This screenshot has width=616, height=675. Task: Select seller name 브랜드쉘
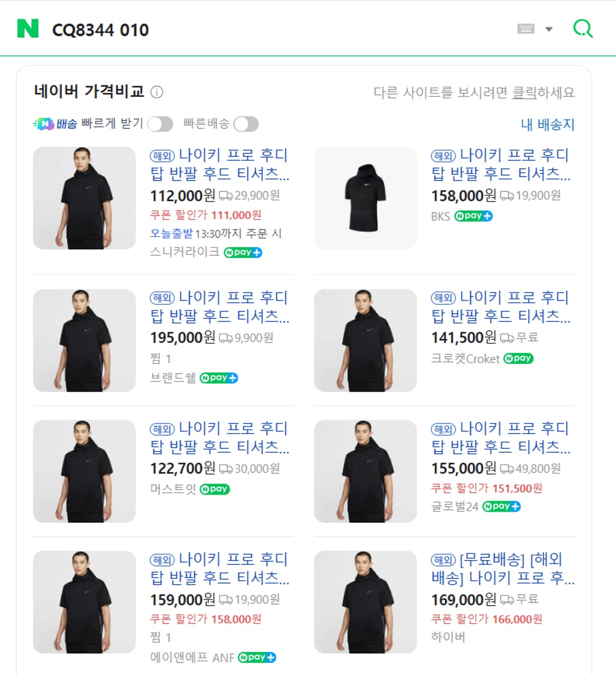(x=173, y=378)
